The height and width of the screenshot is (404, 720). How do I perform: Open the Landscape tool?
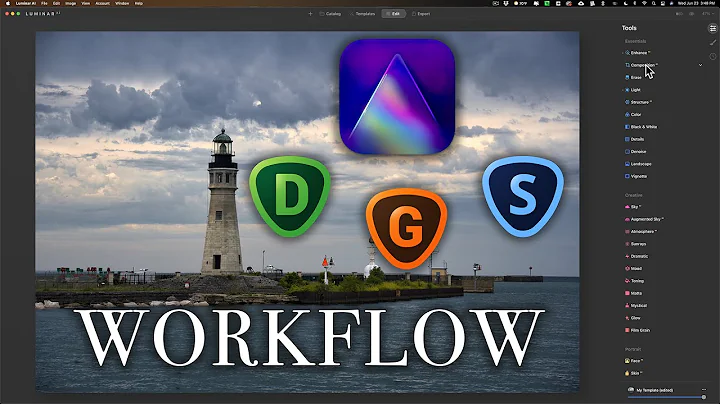coord(638,164)
